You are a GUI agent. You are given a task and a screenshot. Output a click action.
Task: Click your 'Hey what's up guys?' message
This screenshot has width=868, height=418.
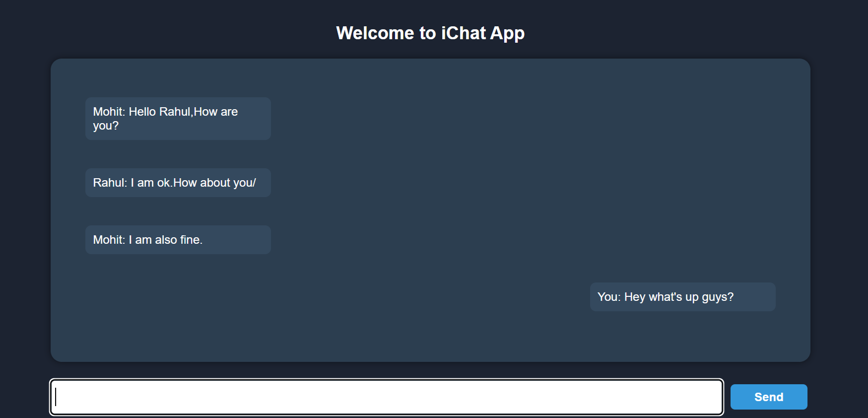pos(683,297)
